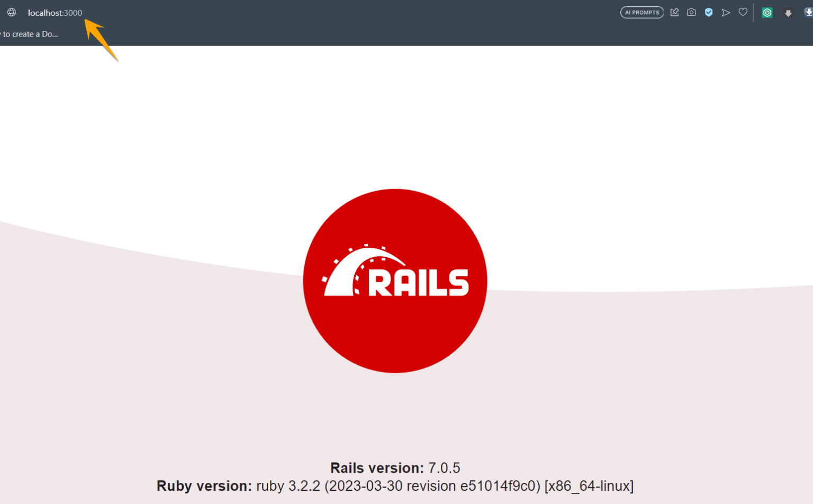The image size is (813, 504).
Task: Click the pin annotation icon in the toolbar
Action: (x=674, y=12)
